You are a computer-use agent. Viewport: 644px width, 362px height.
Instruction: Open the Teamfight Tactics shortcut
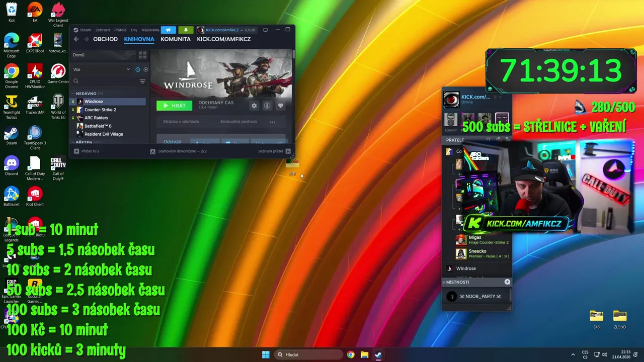[11, 107]
